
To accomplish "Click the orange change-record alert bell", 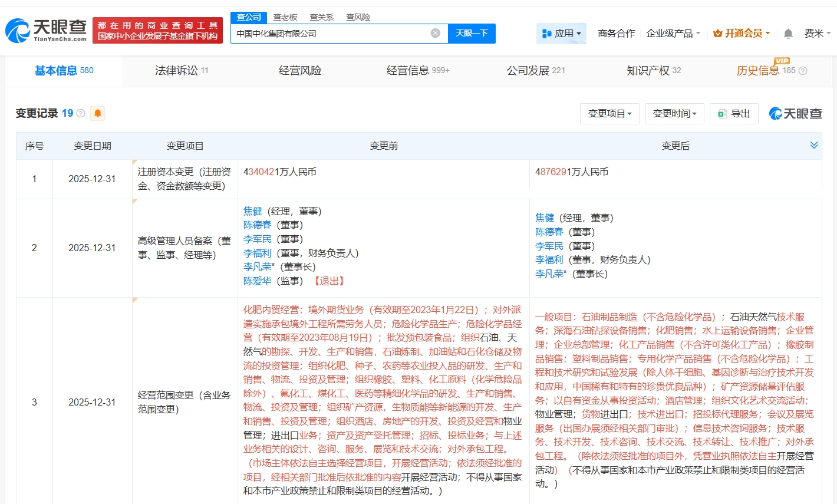I will (98, 113).
